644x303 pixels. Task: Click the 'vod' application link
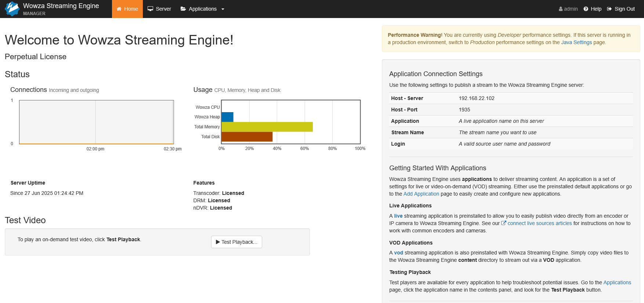[x=399, y=253]
